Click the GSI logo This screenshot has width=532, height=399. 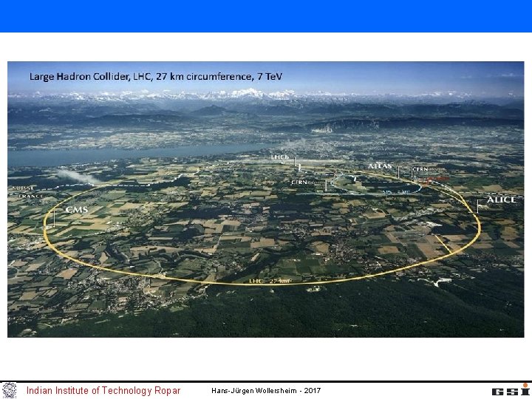(511, 391)
